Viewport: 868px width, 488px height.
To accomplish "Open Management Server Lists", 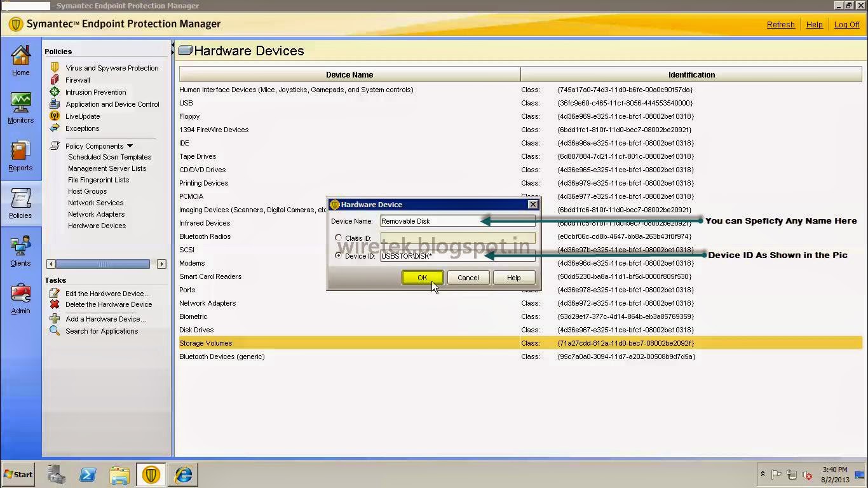I will click(x=107, y=168).
